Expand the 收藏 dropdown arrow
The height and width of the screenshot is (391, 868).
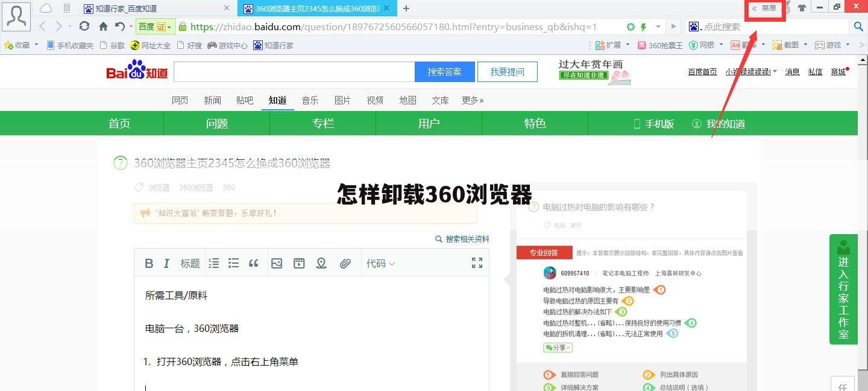pos(36,45)
